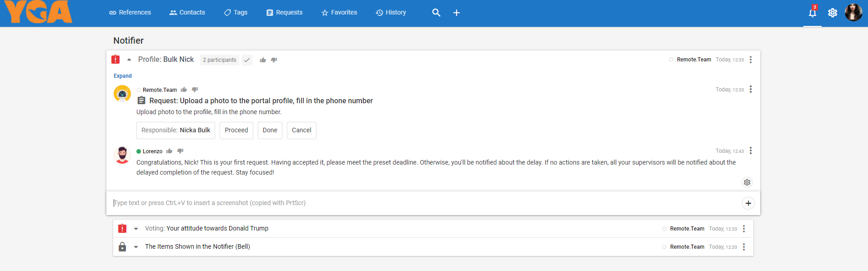
Task: Open History
Action: coord(391,13)
